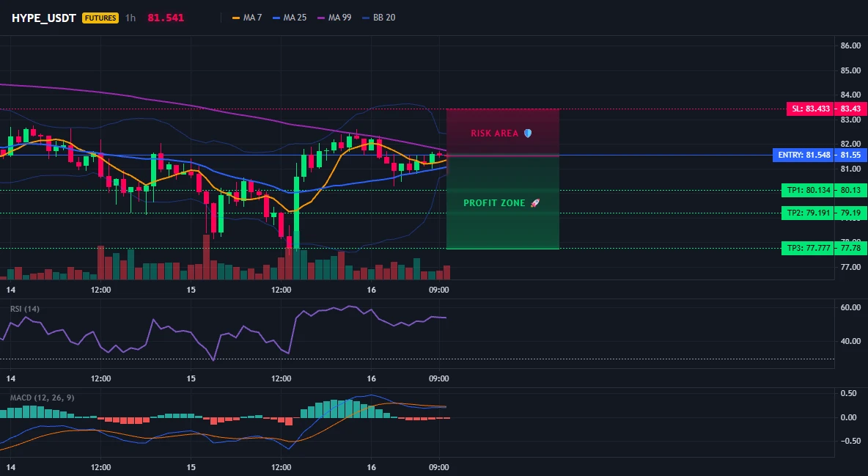Open the MACD (12, 26, 9) label
The height and width of the screenshot is (476, 868).
tap(42, 398)
